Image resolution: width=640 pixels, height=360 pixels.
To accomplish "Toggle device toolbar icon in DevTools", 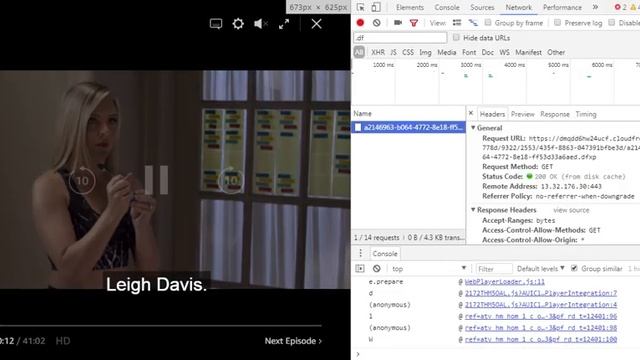I will [x=376, y=7].
